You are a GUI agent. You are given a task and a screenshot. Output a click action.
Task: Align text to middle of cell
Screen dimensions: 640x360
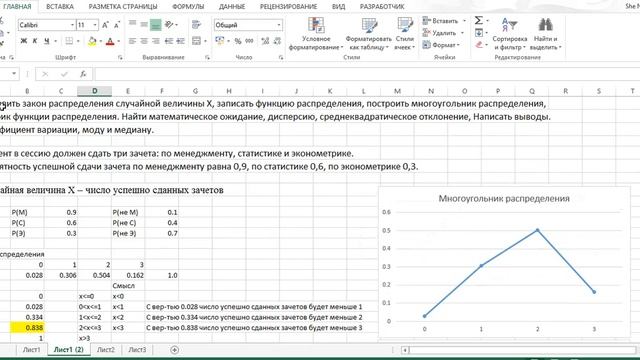(144, 24)
